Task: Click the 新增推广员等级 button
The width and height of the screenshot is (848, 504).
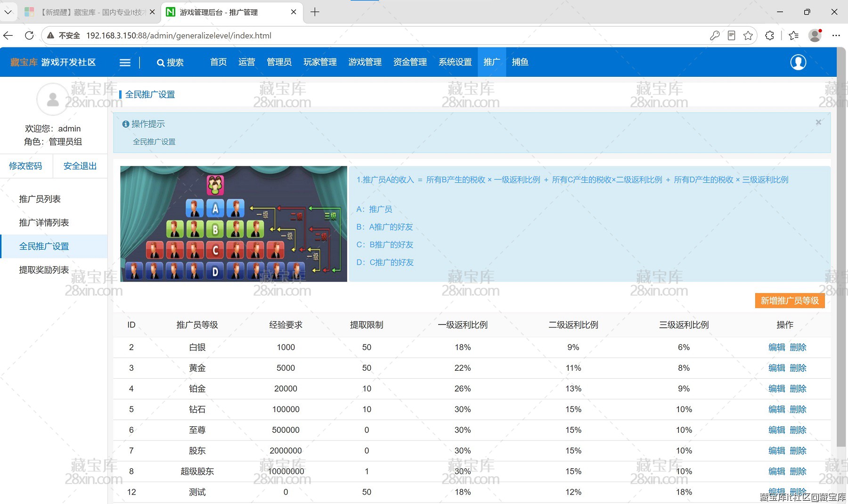Action: click(790, 301)
